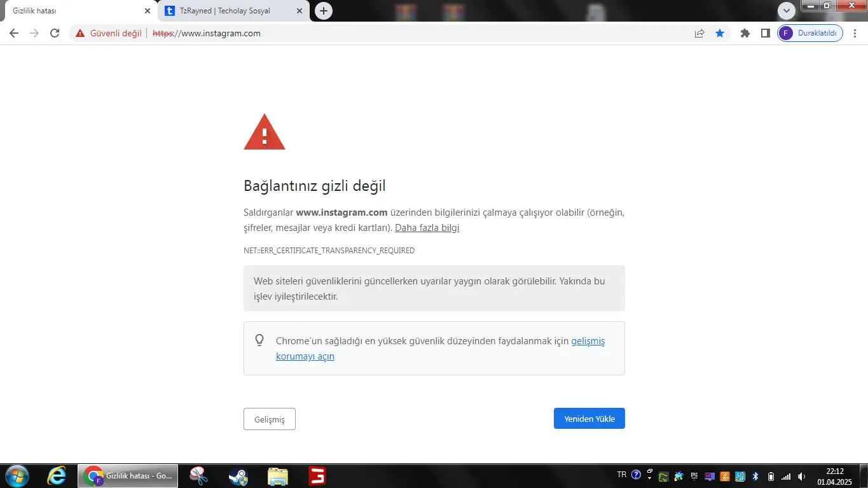Click the lightbulb tip icon

pos(259,340)
